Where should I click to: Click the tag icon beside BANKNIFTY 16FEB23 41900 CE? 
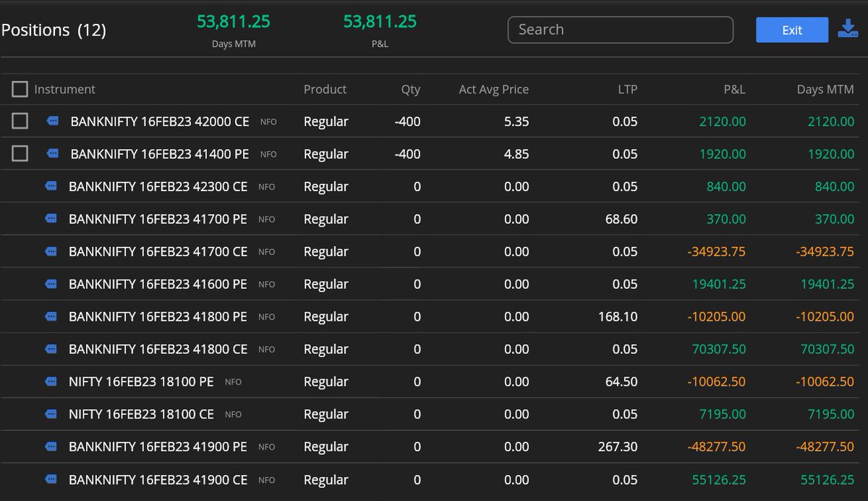pyautogui.click(x=51, y=479)
